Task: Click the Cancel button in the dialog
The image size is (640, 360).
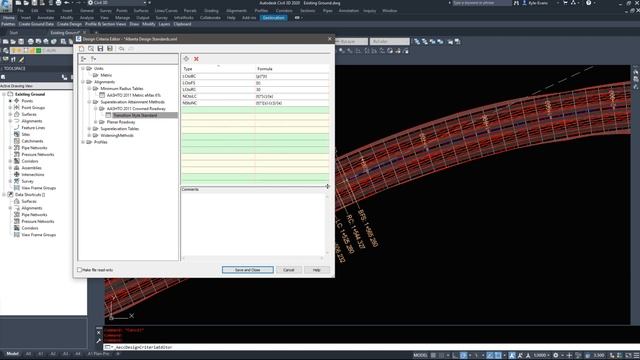Action: click(x=289, y=270)
